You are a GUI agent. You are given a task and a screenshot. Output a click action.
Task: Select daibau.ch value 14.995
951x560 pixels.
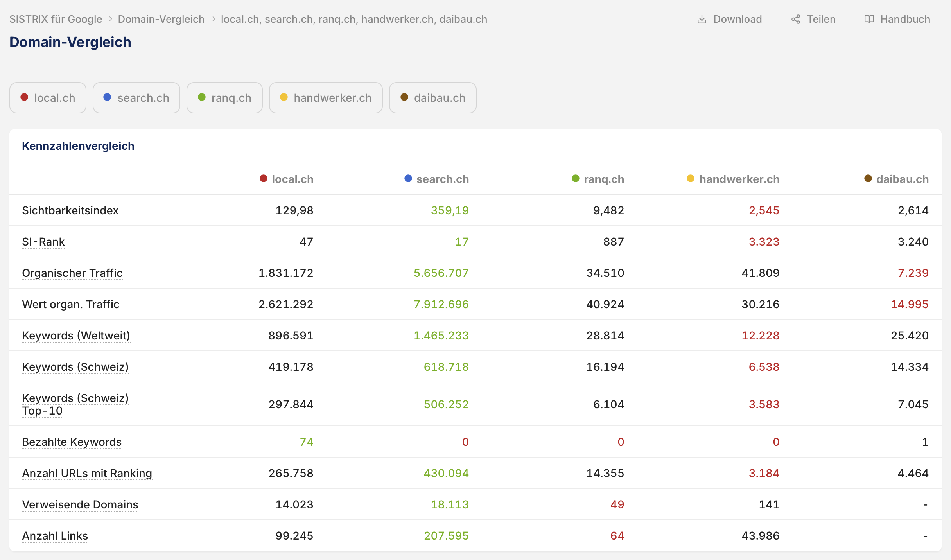click(x=910, y=304)
